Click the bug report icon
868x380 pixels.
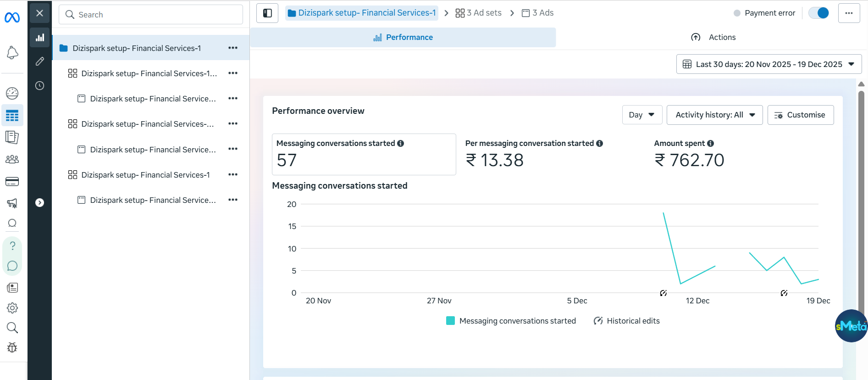point(12,347)
